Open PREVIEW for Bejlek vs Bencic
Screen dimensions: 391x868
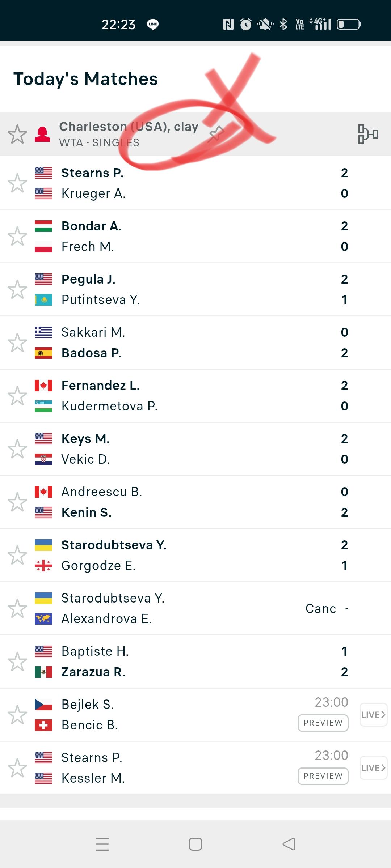(x=323, y=723)
